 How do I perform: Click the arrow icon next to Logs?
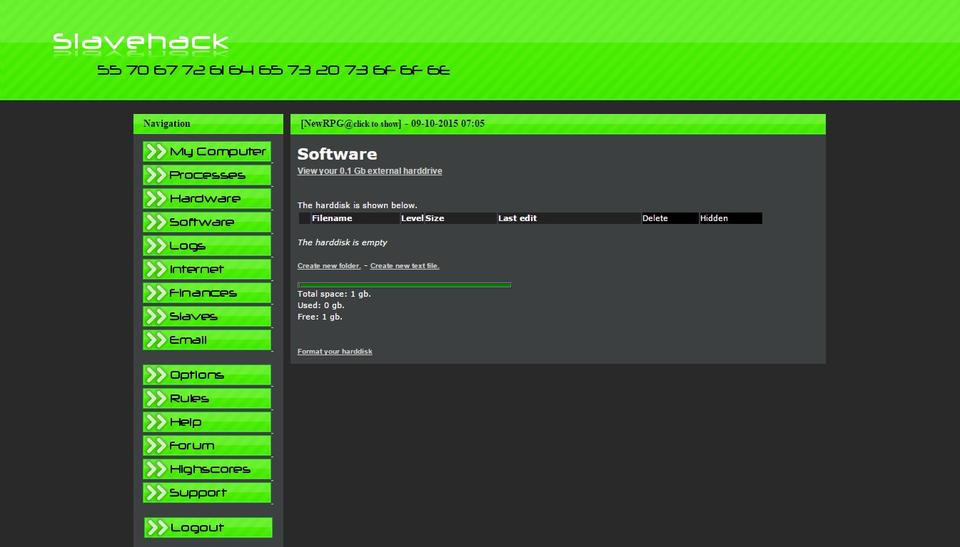[155, 246]
